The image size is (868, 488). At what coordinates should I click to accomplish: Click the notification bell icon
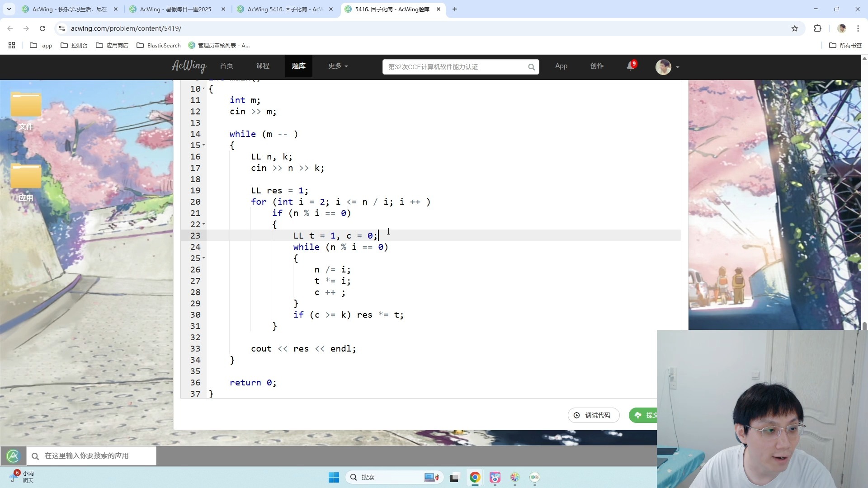(x=630, y=66)
